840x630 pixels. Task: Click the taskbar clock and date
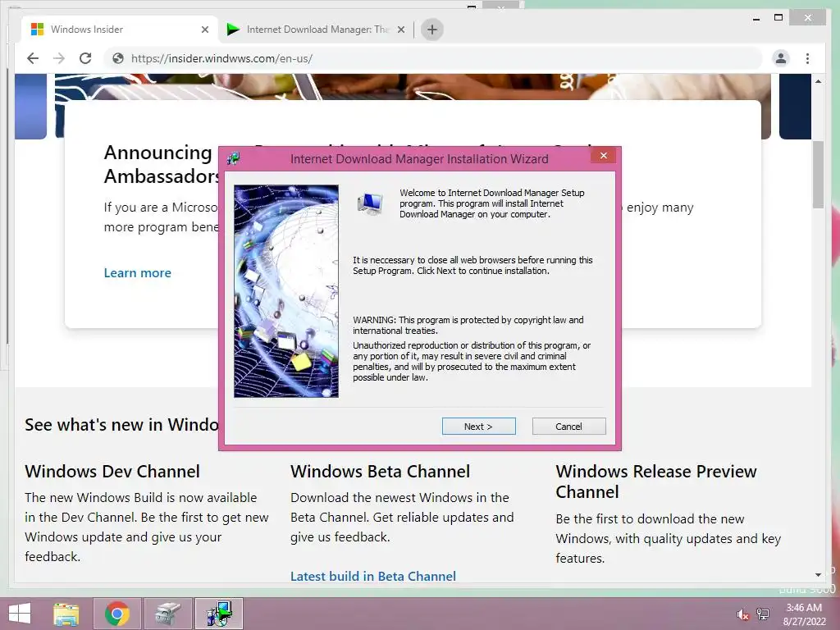pos(804,614)
